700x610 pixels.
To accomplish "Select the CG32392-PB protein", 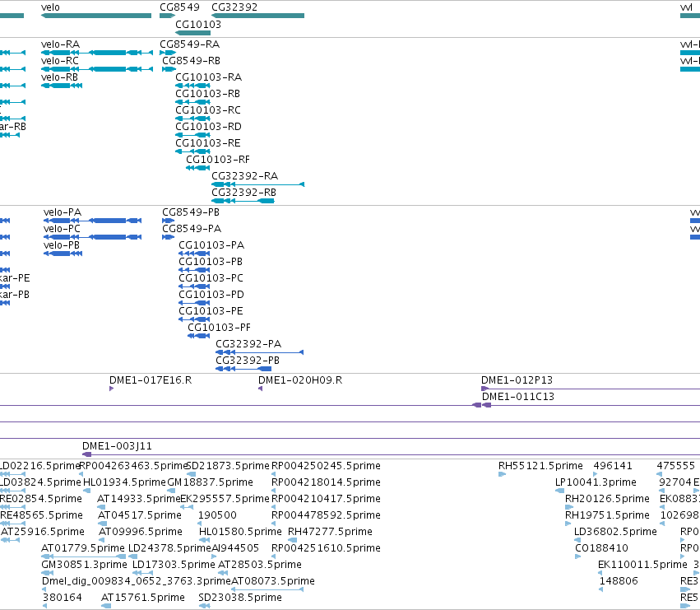I will pyautogui.click(x=243, y=369).
